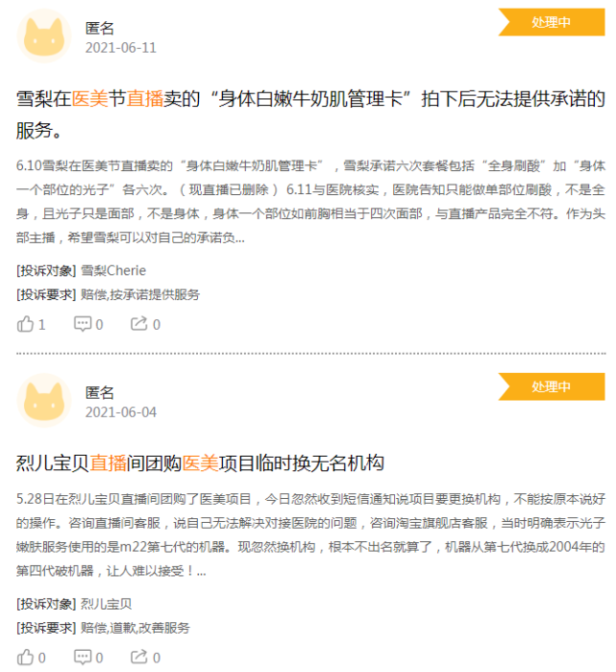Click the 赔偿,道歉,改善服务 complaint demand
616x672 pixels.
click(x=135, y=628)
